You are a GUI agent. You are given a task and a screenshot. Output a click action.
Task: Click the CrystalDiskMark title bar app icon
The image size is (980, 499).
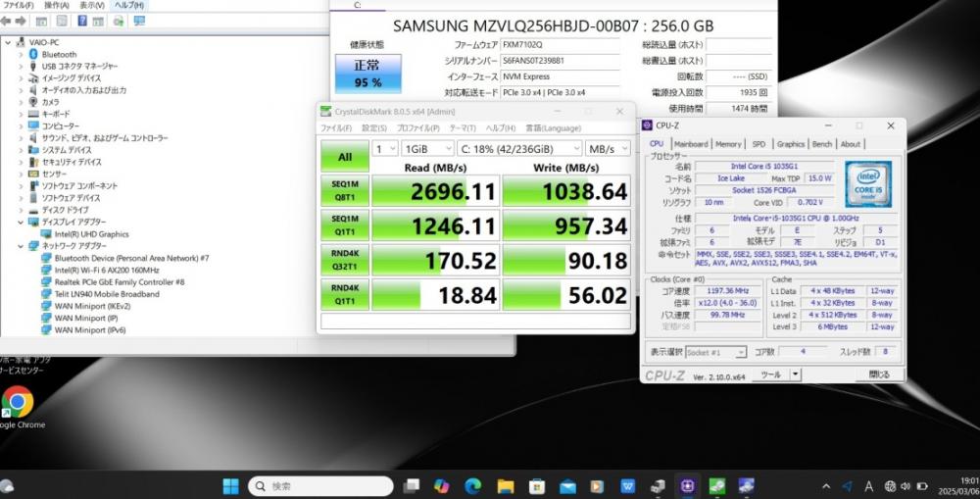click(325, 112)
